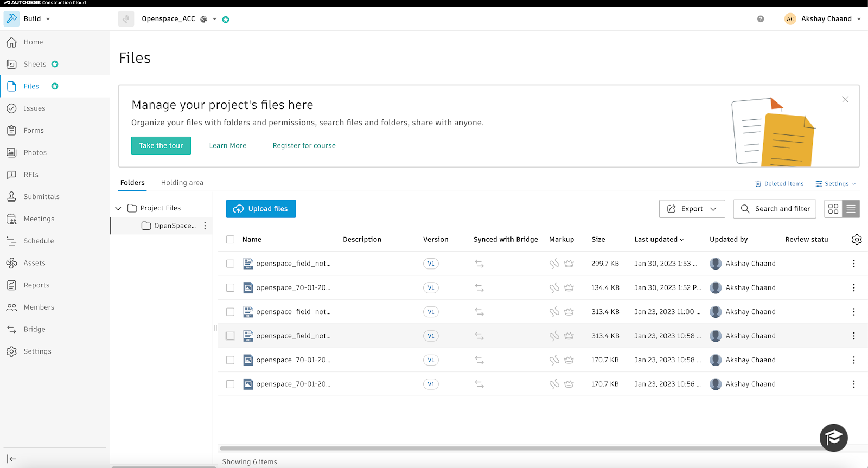This screenshot has width=868, height=468.
Task: Click the horizontal scrollbar under the file table
Action: (521, 448)
